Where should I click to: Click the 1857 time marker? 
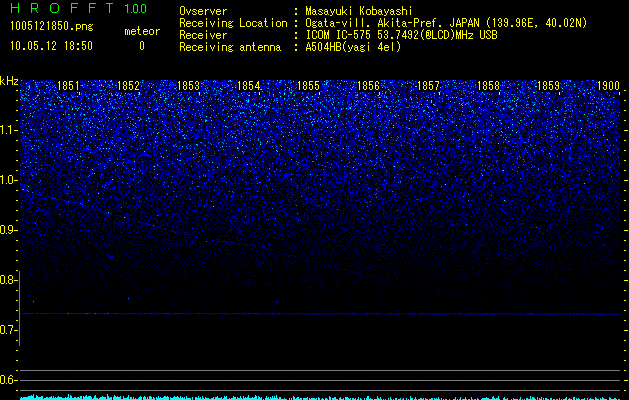428,86
